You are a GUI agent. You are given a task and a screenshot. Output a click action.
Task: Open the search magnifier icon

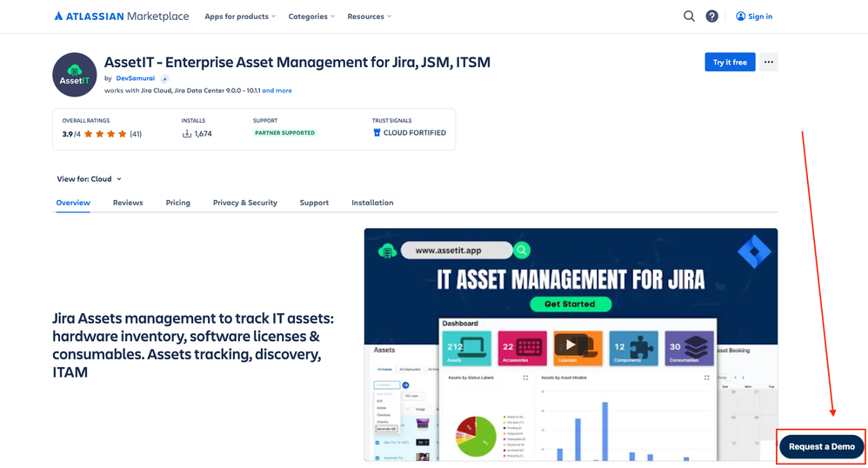pos(689,16)
